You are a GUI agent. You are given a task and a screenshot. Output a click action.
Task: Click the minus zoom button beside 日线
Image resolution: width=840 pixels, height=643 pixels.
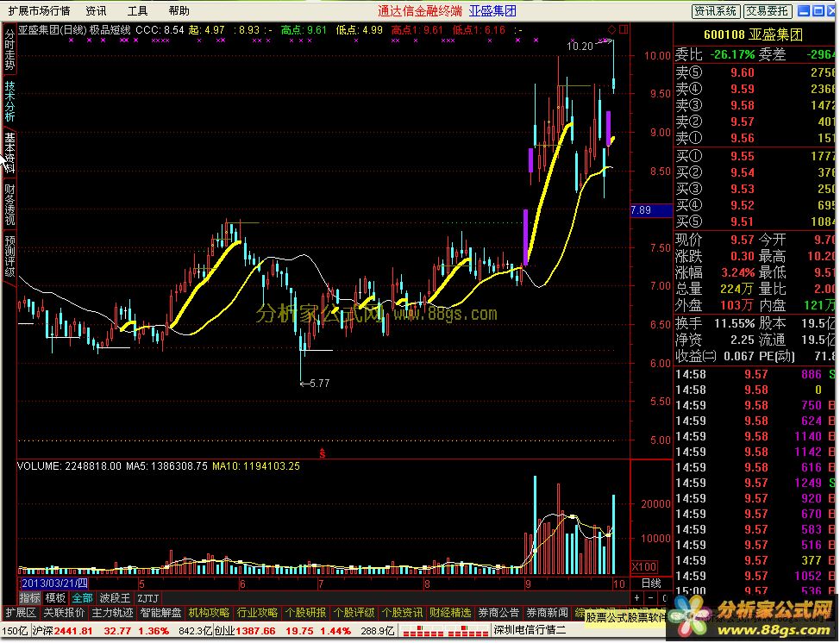click(x=650, y=598)
